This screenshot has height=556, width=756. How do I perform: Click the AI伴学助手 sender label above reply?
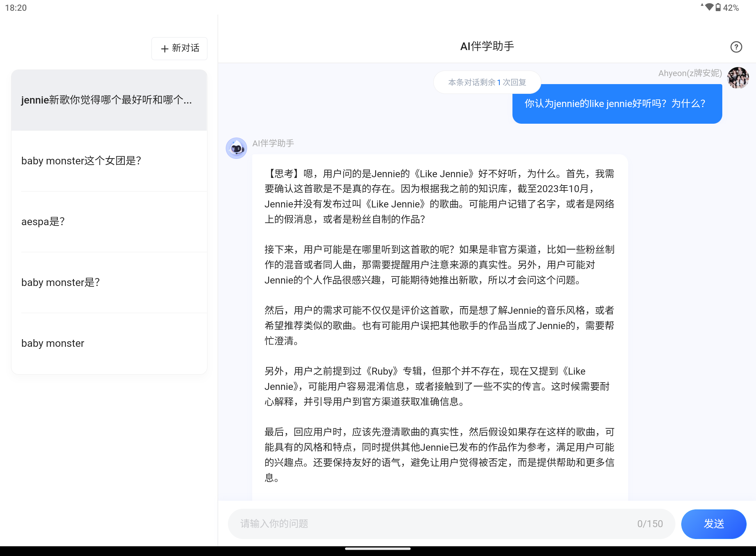click(x=273, y=143)
